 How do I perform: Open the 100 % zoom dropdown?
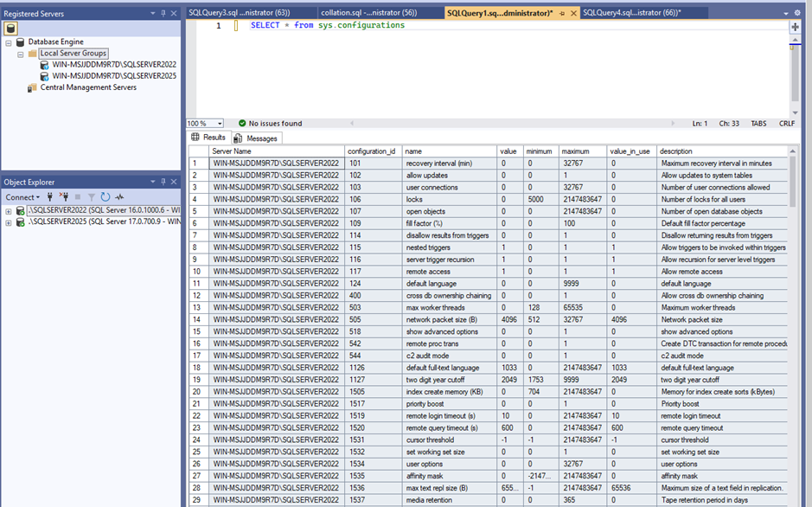click(x=221, y=123)
